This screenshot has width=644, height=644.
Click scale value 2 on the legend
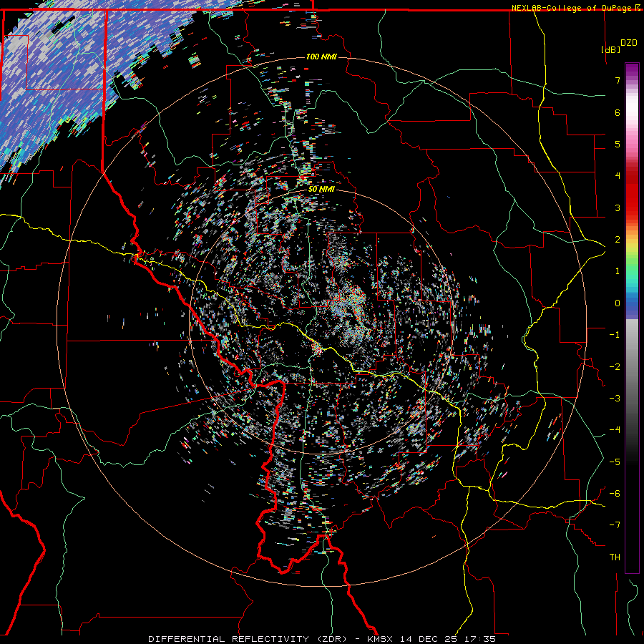(x=618, y=240)
